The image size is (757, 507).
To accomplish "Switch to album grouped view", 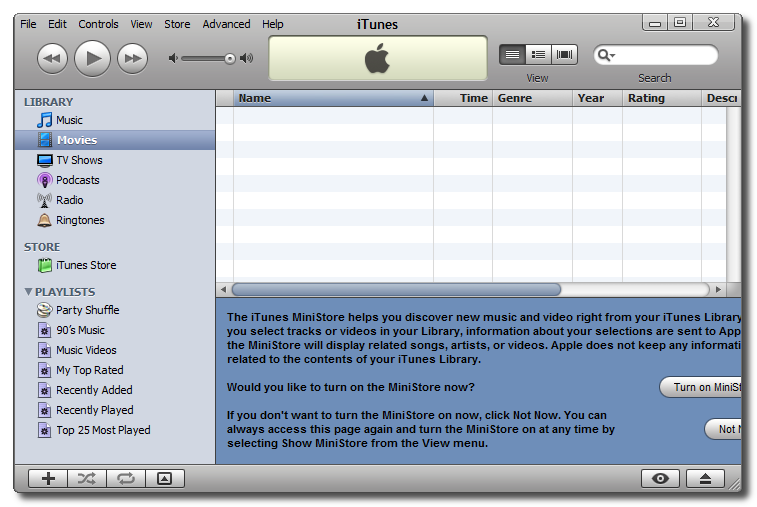I will coord(538,55).
